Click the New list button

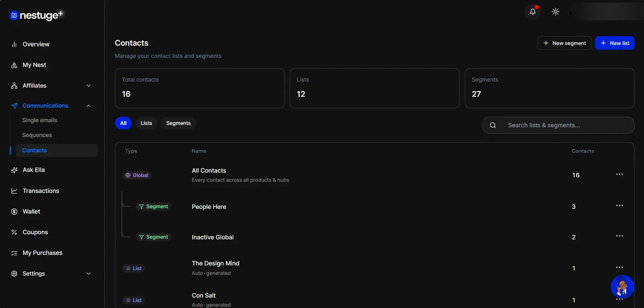point(615,43)
